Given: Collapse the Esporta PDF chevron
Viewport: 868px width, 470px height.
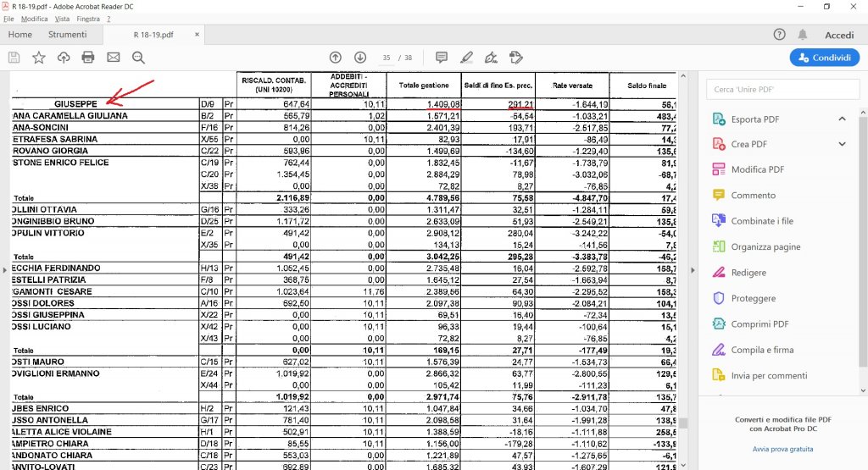Looking at the screenshot, I should point(842,119).
